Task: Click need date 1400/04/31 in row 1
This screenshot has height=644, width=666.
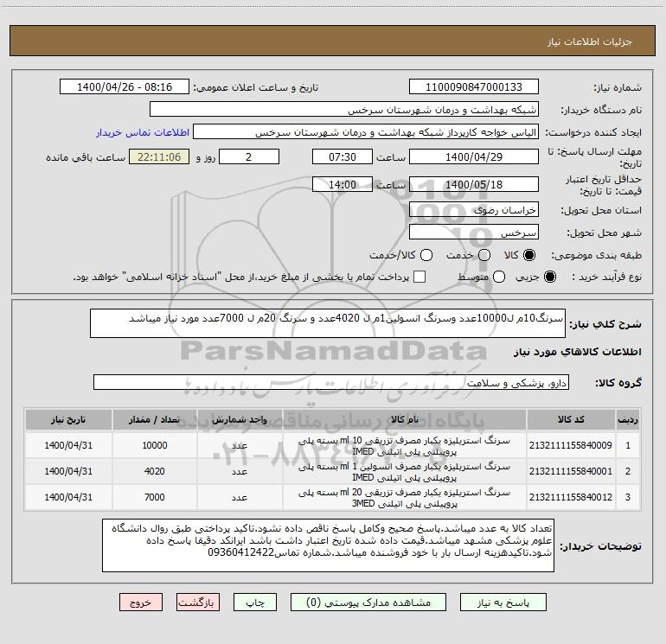Action: point(68,445)
